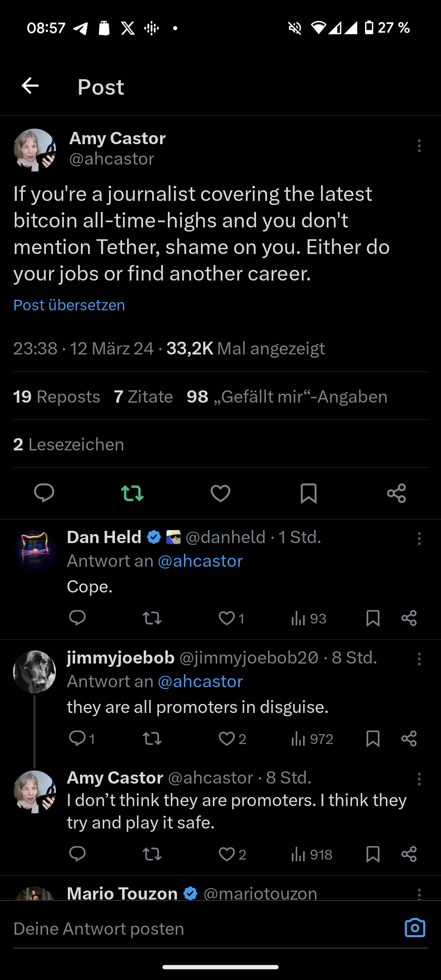
Task: Open the @ahcastor mention in Dan Held's reply
Action: (200, 561)
